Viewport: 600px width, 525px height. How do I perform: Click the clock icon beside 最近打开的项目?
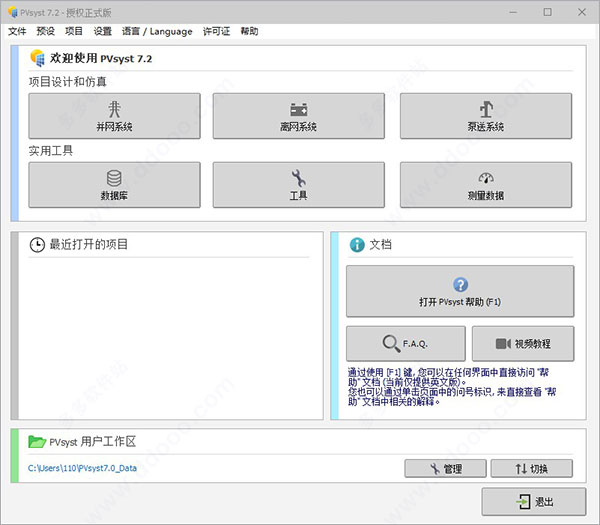(x=37, y=245)
